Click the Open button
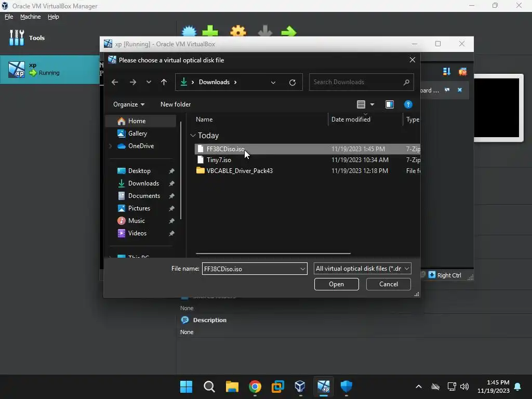The image size is (532, 399). [x=336, y=284]
